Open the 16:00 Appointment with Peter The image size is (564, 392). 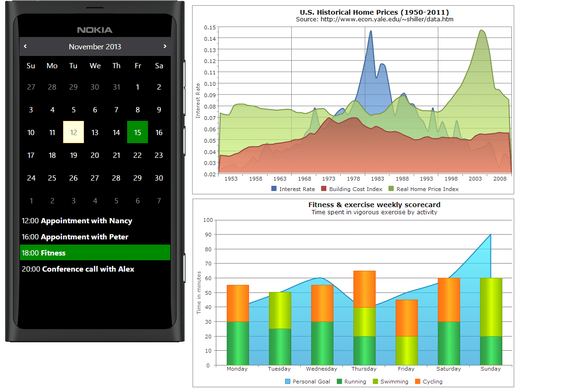[75, 237]
